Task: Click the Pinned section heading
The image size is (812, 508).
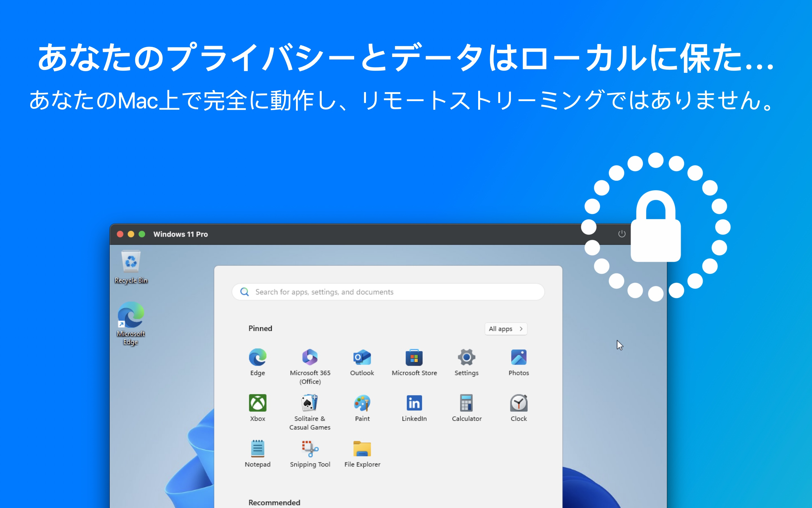Action: [260, 328]
